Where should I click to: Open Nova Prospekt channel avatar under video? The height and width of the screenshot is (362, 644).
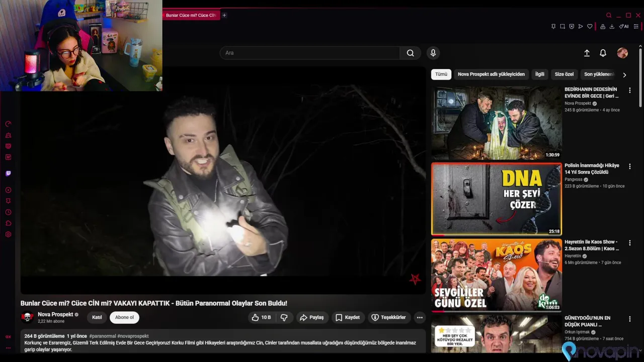pyautogui.click(x=27, y=317)
